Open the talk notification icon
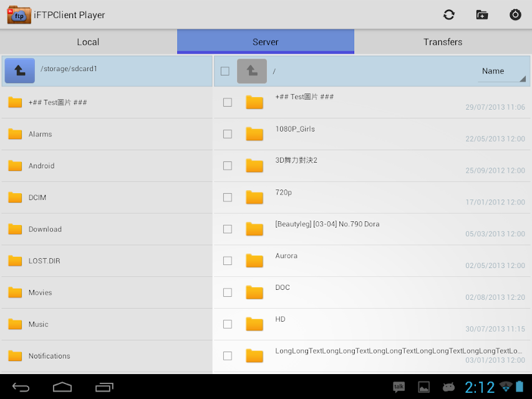Screen dimensions: 532x399 point(399,387)
